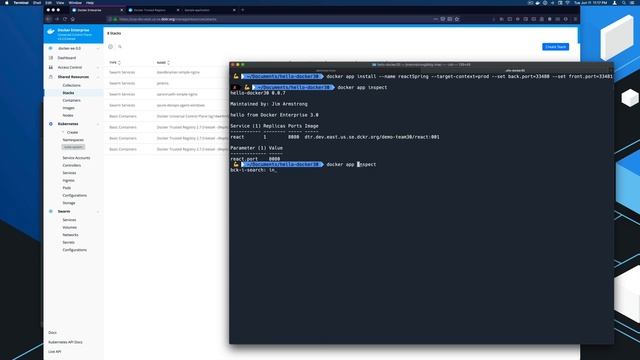Open Images in the sidebar
This screenshot has width=640, height=360.
tap(69, 108)
